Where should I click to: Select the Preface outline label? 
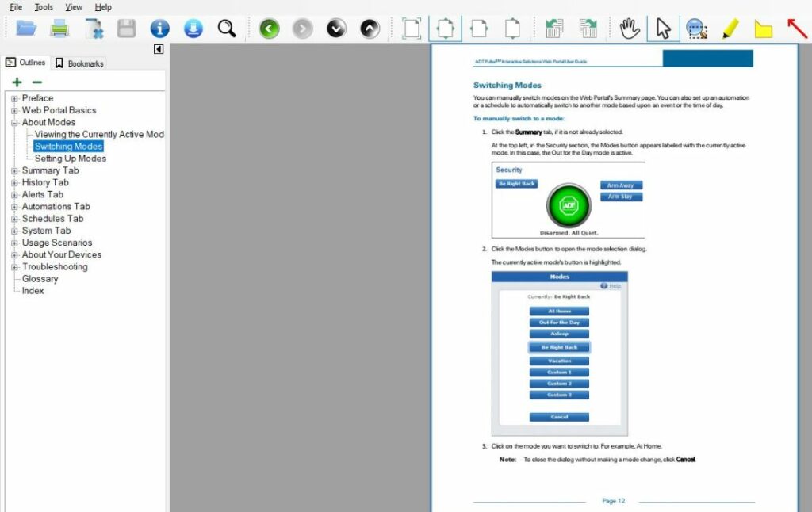(x=37, y=98)
